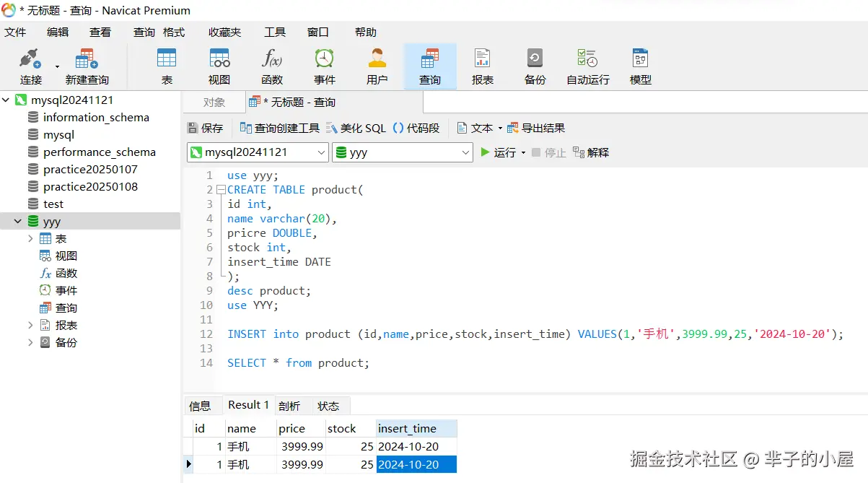
Task: Expand the 备份 node under yyy
Action: coord(30,342)
